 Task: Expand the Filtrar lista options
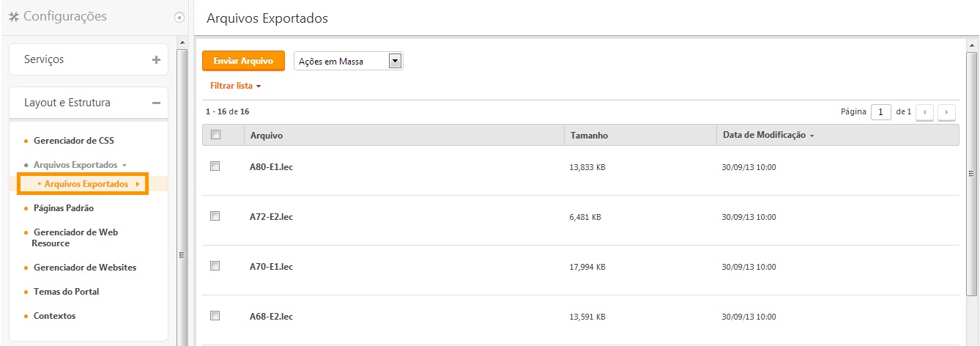coord(236,86)
